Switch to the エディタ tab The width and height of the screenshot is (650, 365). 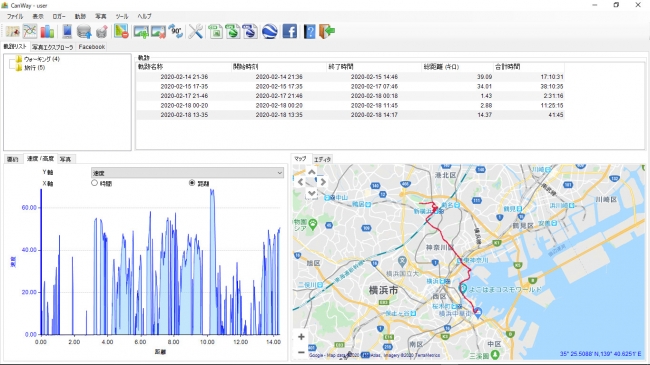tap(322, 159)
